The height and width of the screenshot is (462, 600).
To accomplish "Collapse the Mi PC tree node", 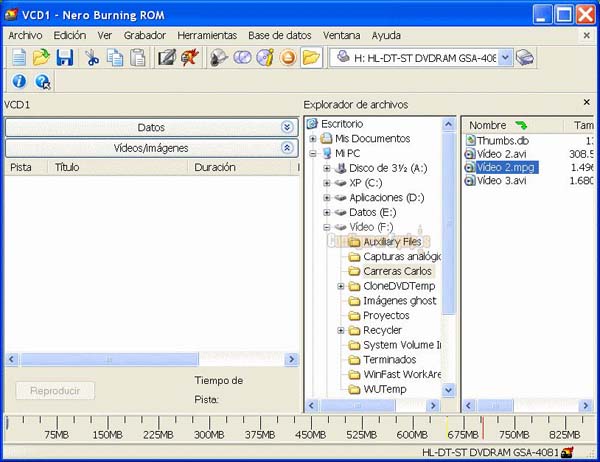I will 313,153.
